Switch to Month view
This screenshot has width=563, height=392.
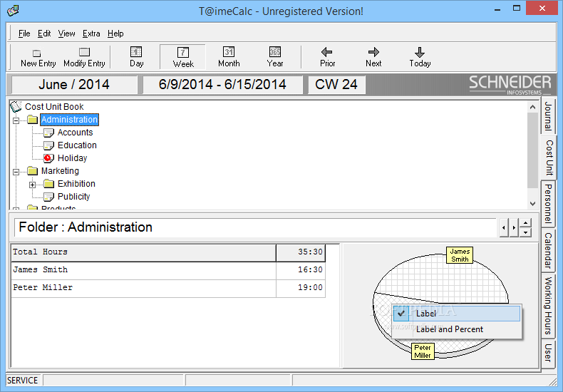tap(229, 57)
